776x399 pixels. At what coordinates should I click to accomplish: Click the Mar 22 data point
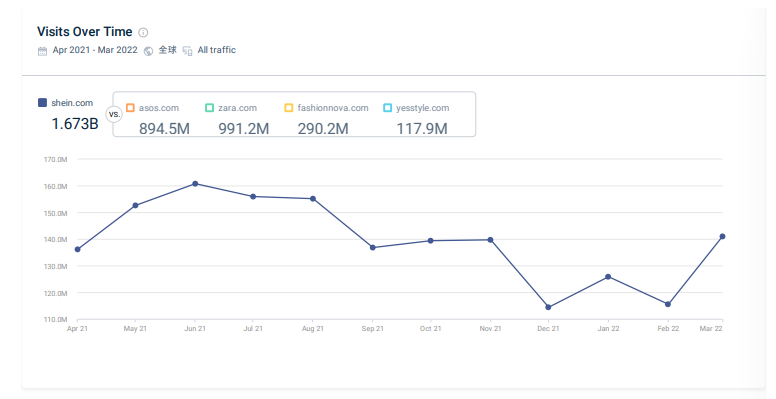coord(723,237)
